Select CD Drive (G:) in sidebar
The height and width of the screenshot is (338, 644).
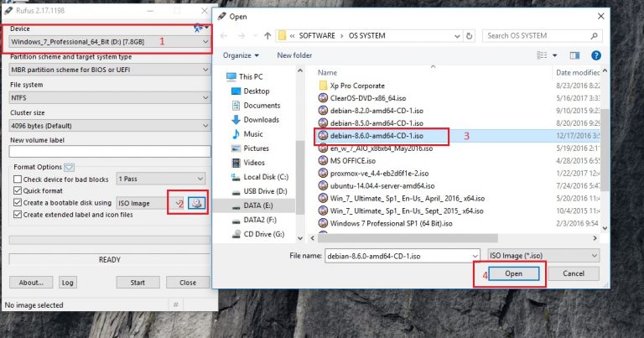[x=258, y=234]
